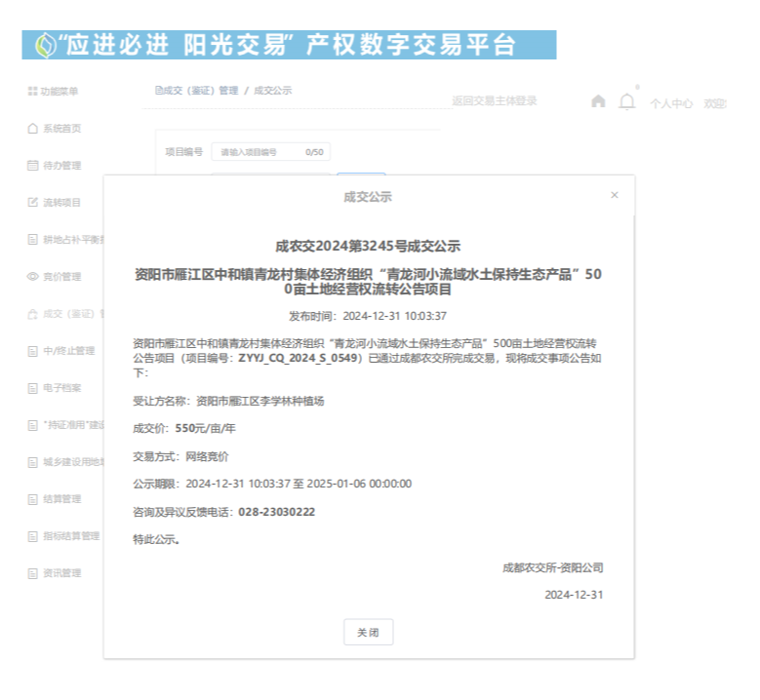The image size is (760, 700).
Task: Click the 系统首页 house icon in sidebar
Action: (32, 129)
